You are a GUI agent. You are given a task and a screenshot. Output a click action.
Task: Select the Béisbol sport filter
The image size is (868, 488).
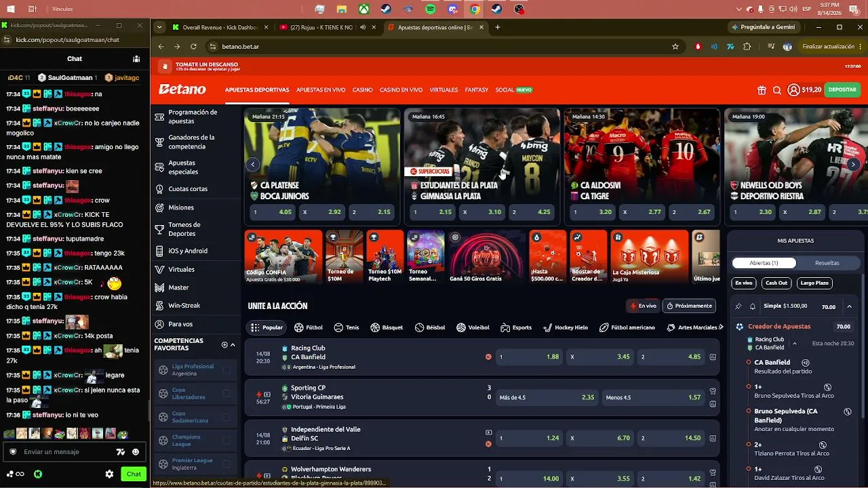click(x=430, y=327)
